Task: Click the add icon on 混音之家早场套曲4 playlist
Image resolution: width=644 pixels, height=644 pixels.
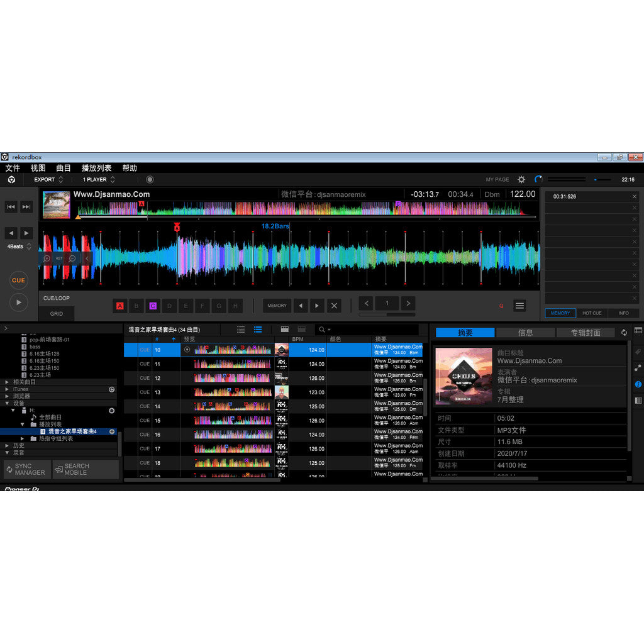Action: (x=112, y=431)
